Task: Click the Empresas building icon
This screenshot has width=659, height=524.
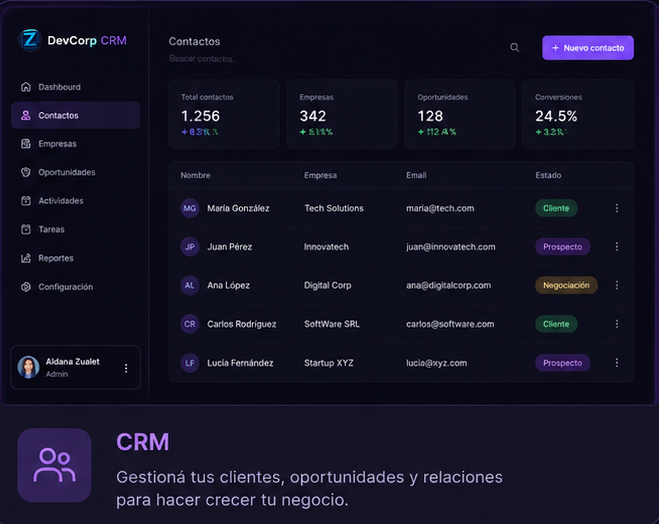Action: 26,144
